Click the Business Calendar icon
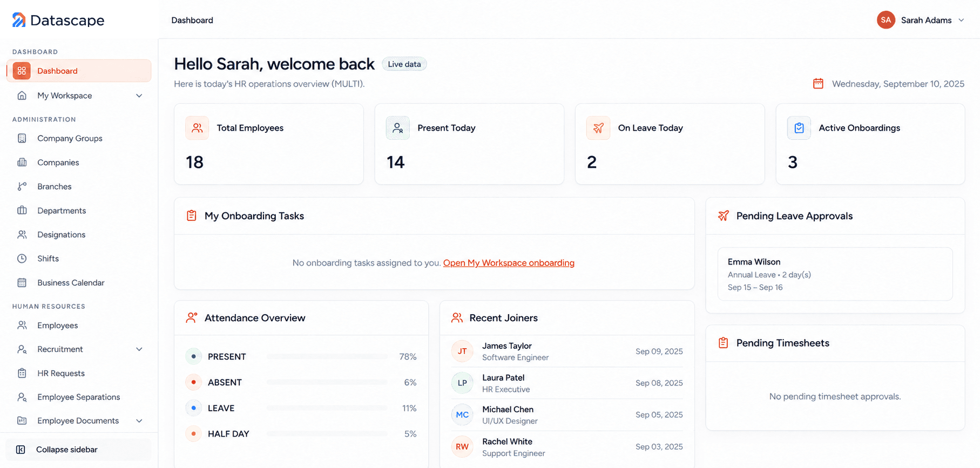 (22, 282)
